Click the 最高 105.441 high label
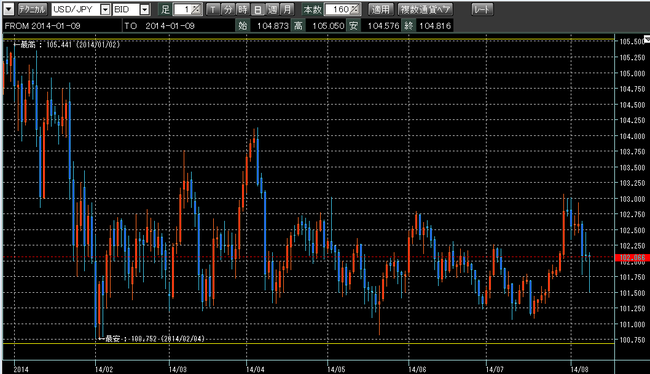The image size is (650, 374). [x=66, y=44]
